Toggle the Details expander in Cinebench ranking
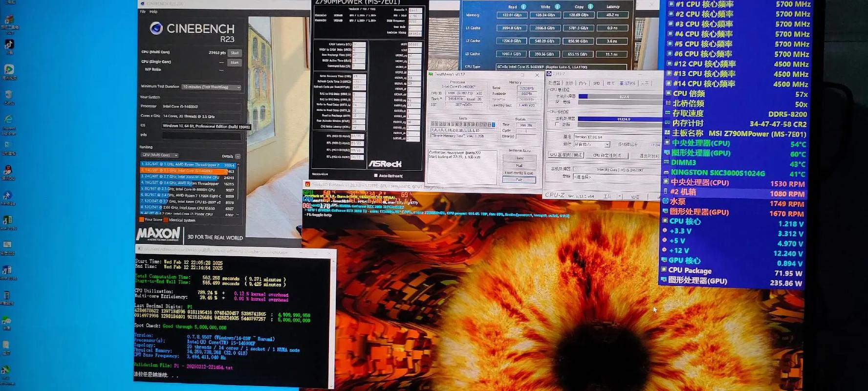 pyautogui.click(x=238, y=156)
